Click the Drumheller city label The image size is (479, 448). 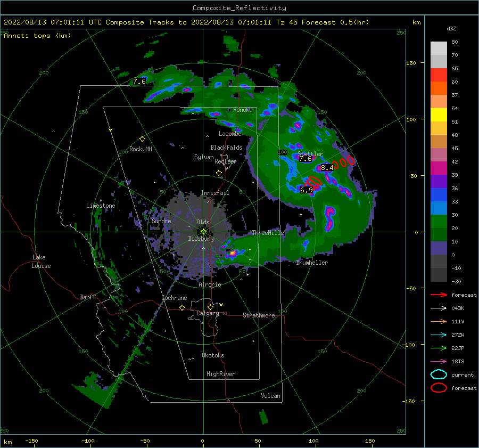(312, 263)
